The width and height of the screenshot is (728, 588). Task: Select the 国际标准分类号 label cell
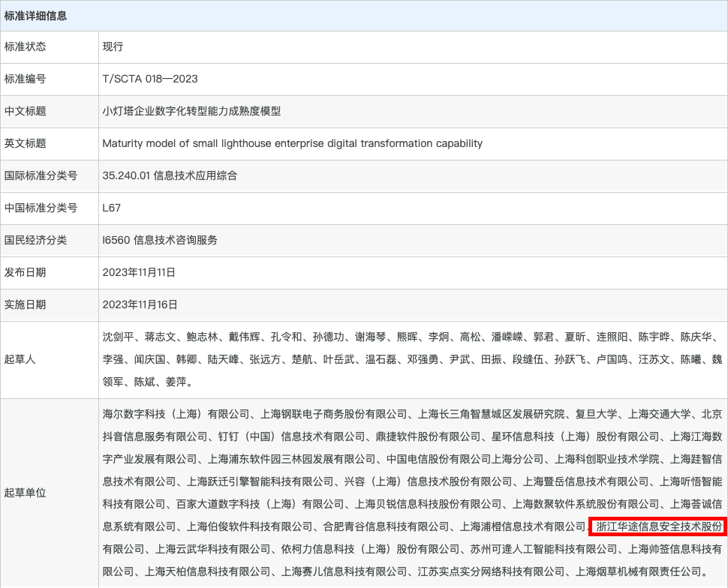(x=41, y=175)
